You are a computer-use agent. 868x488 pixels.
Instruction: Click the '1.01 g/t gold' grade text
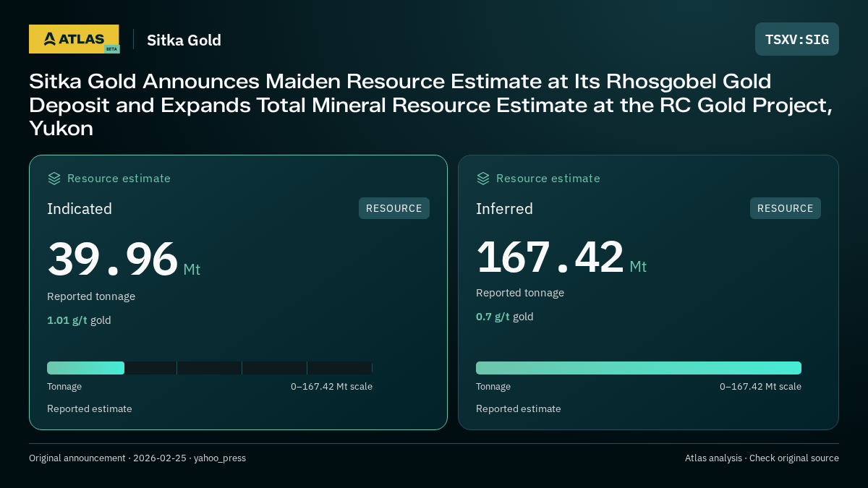[x=79, y=320]
